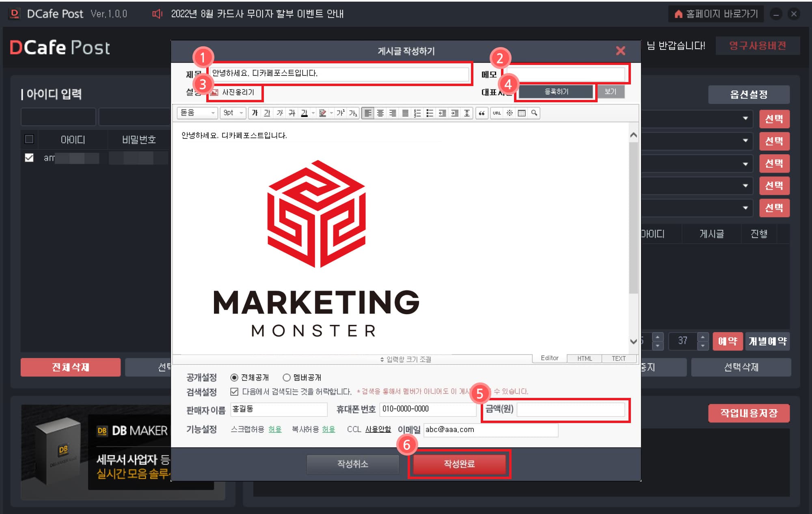Open the 9pt font size dropdown

(233, 113)
